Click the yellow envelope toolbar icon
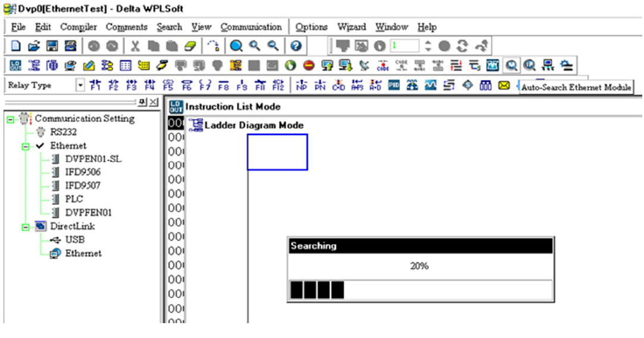The image size is (644, 338). [x=504, y=85]
